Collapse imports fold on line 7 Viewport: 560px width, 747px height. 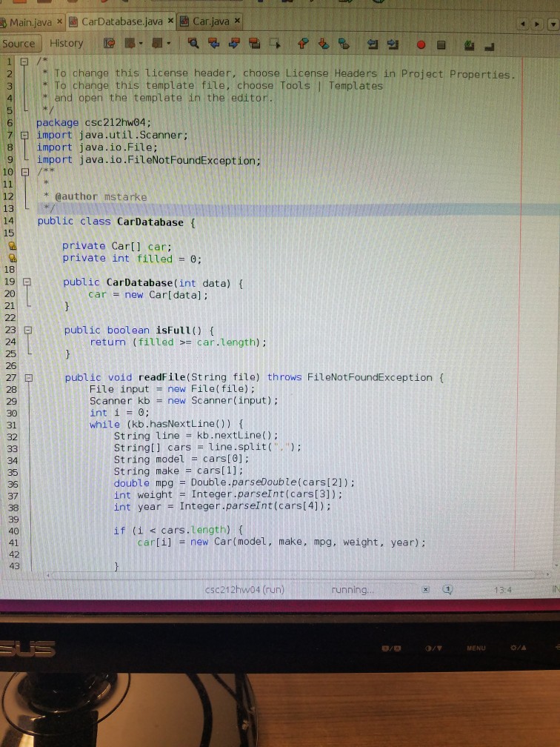point(24,135)
